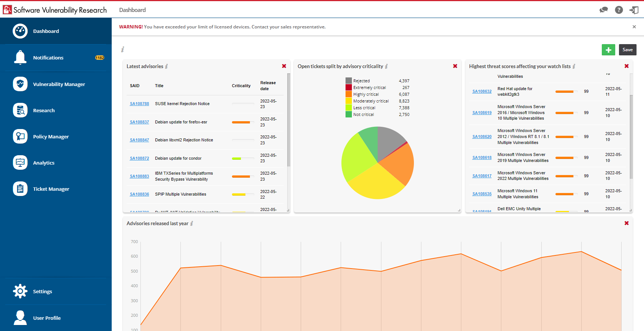Screen dimensions: 644x331
Task: Dismiss the licensed devices warning banner
Action: (x=634, y=27)
